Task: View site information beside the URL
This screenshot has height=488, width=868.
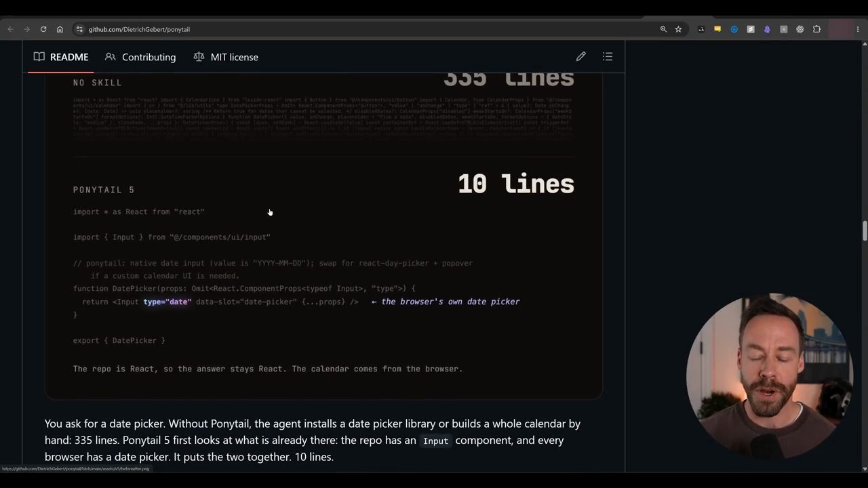Action: [x=79, y=29]
